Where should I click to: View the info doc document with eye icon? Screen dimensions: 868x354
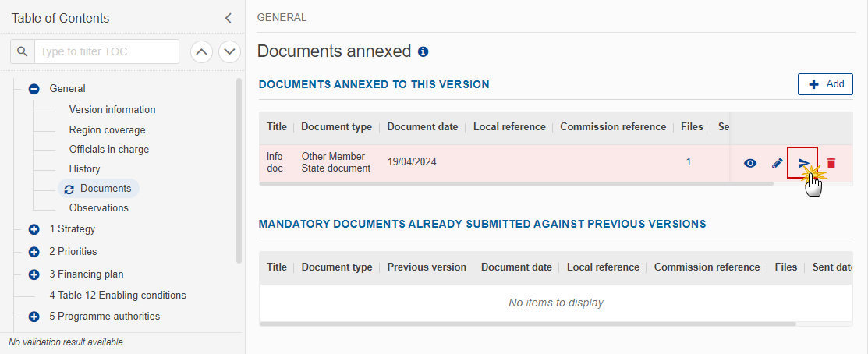click(750, 163)
